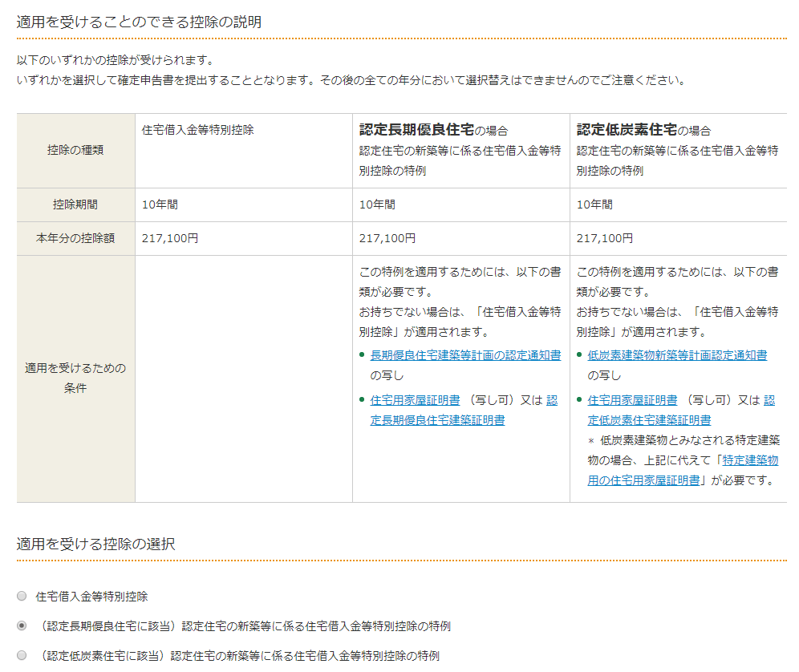Viewport: 799px width, 672px height.
Task: Click 10年間 under 住宅借入金等特別控除
Action: click(x=160, y=204)
